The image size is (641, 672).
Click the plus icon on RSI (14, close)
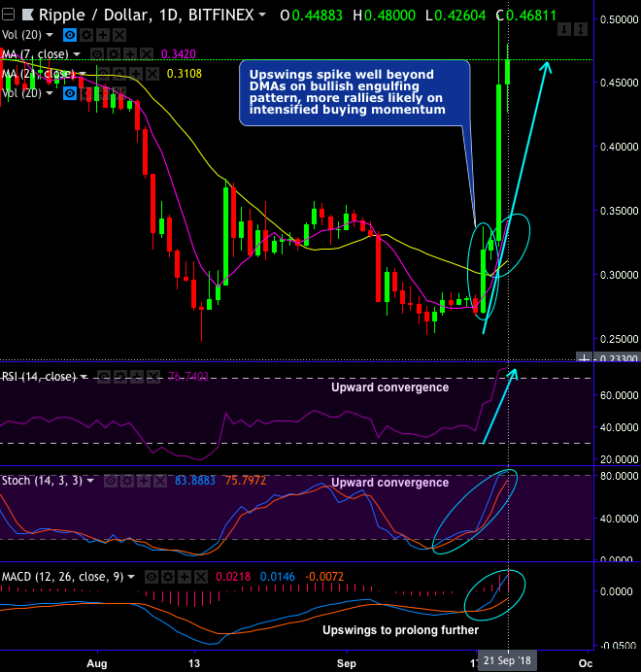tap(136, 377)
